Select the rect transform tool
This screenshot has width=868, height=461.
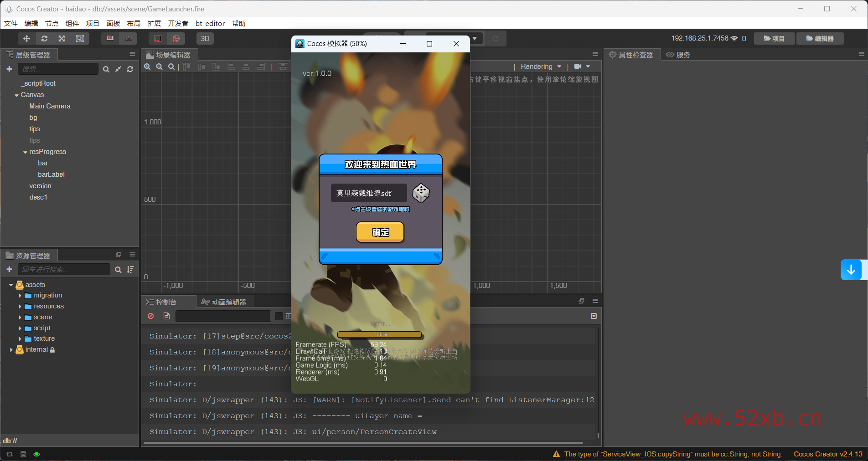tap(80, 39)
